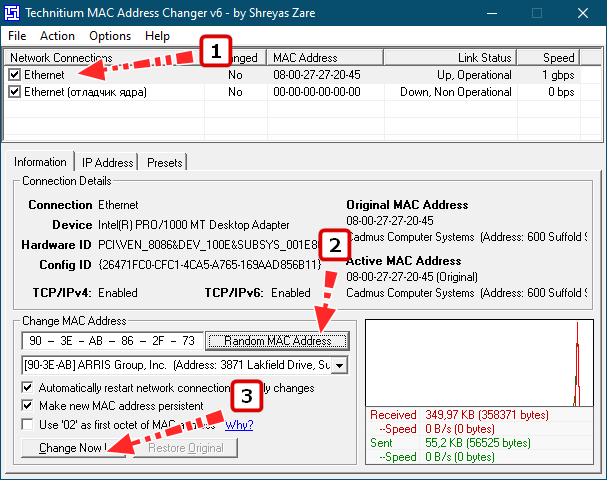The image size is (607, 480).
Task: Sort by MAC Address column header
Action: (x=325, y=58)
